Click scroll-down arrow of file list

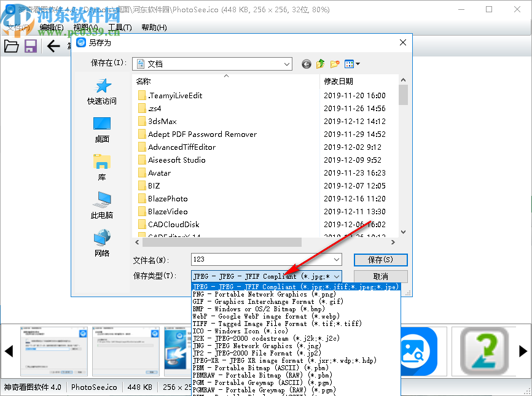pyautogui.click(x=403, y=232)
